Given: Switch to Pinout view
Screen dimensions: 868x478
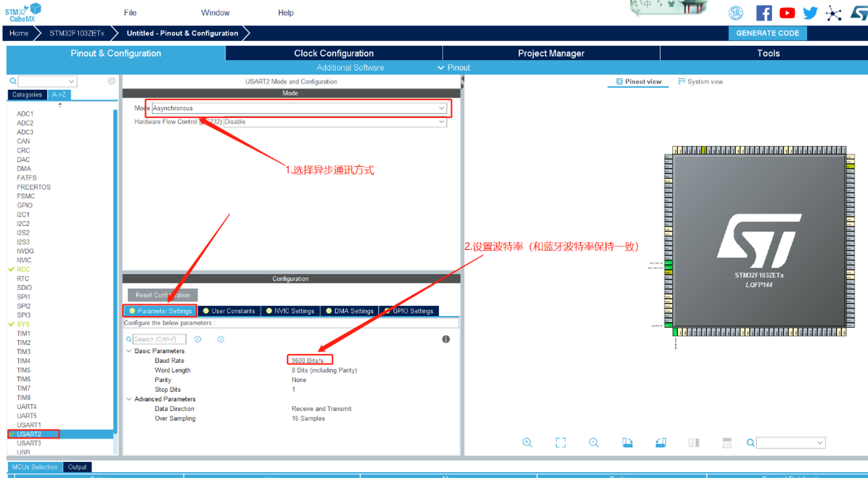Looking at the screenshot, I should (638, 81).
